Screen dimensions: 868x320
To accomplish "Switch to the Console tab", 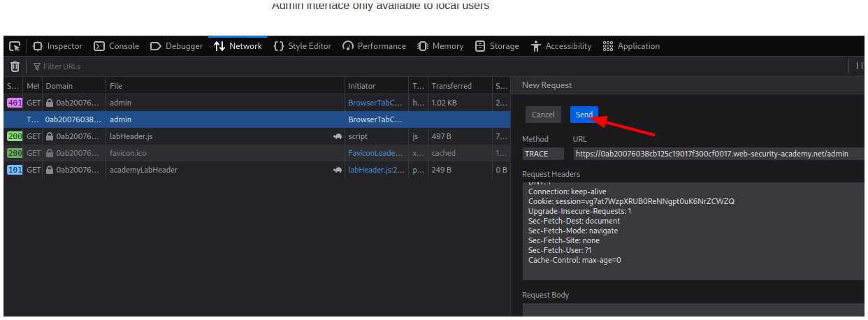I will tap(117, 46).
